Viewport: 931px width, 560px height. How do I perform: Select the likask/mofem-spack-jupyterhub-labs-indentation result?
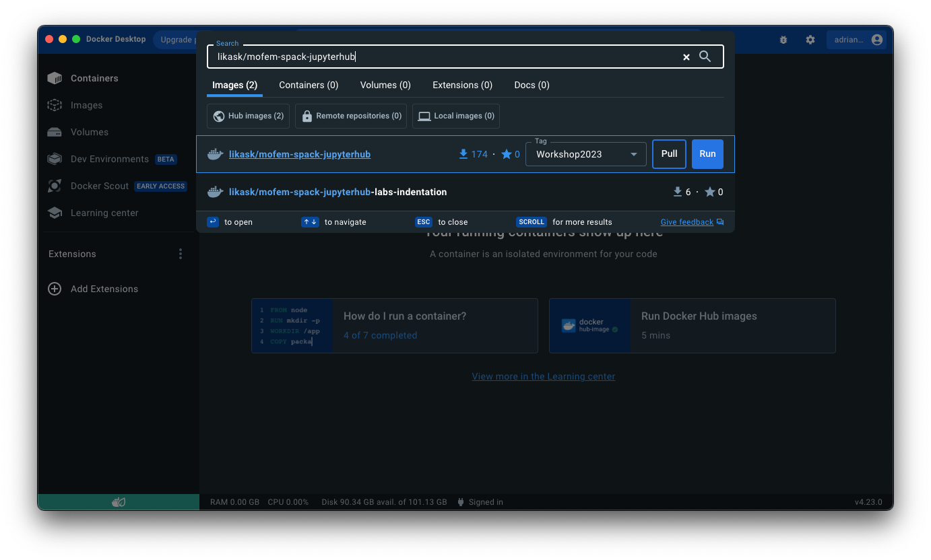465,192
